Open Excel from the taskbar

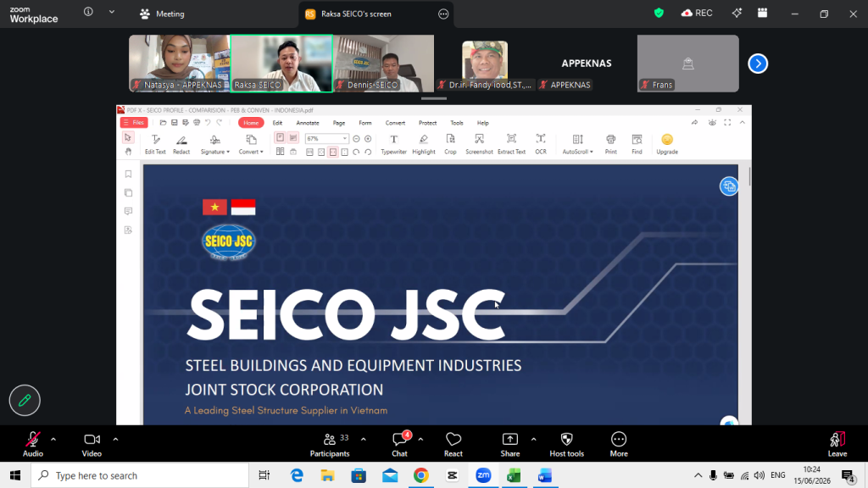pyautogui.click(x=514, y=475)
